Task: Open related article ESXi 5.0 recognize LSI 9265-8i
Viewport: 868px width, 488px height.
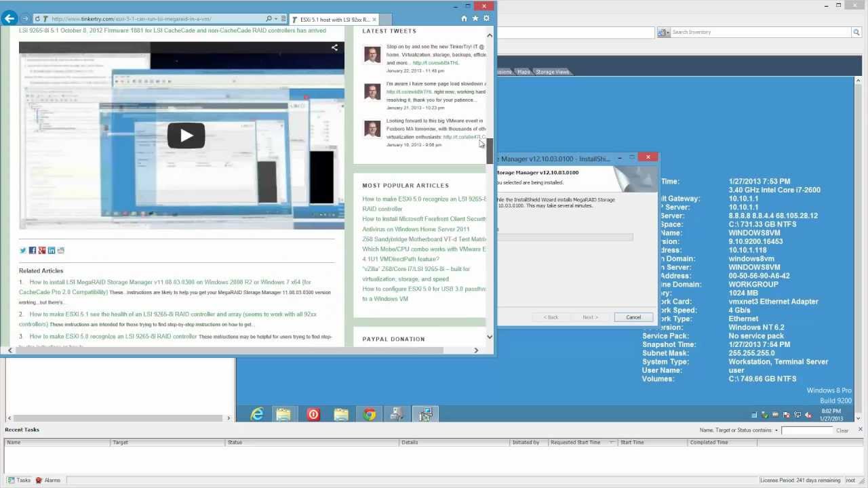Action: 113,336
